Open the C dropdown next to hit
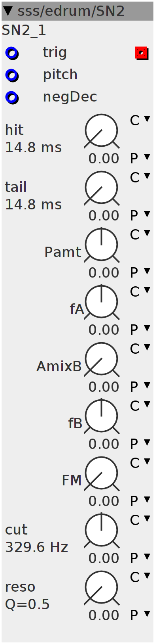 pyautogui.click(x=140, y=120)
